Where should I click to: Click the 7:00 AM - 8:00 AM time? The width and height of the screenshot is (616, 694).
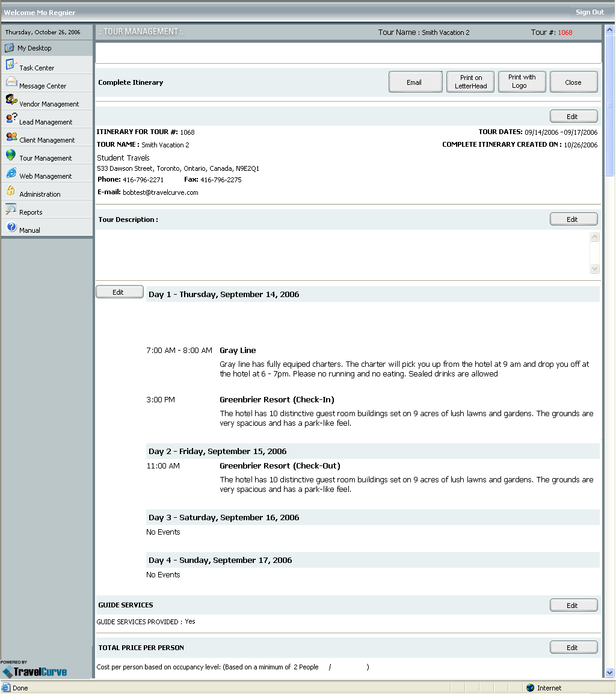pos(179,351)
